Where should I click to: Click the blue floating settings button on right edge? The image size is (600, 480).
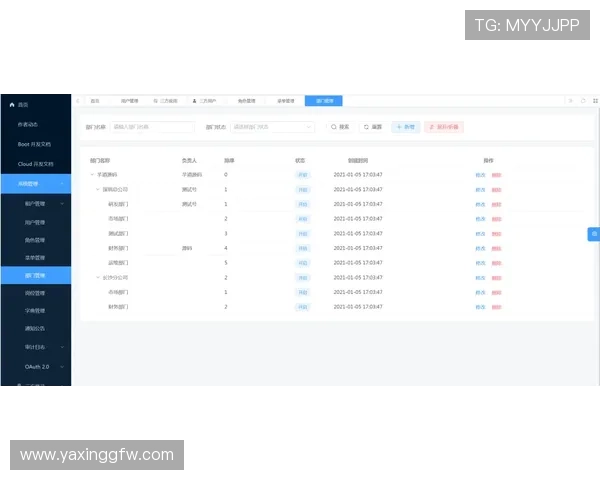click(594, 233)
